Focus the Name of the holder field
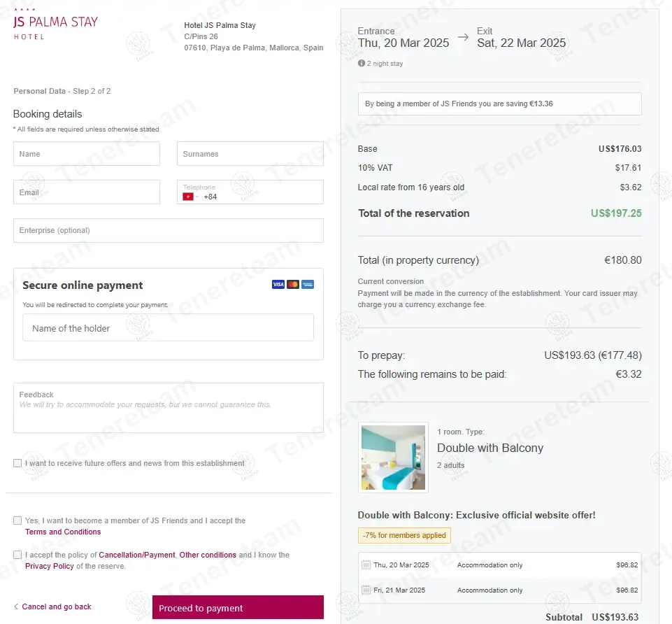 [x=168, y=327]
